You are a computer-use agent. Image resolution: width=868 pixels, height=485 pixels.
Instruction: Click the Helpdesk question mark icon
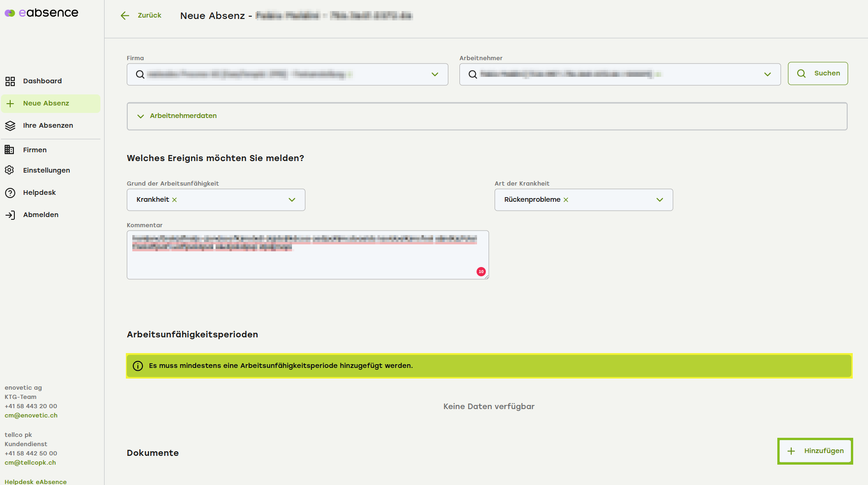[10, 193]
